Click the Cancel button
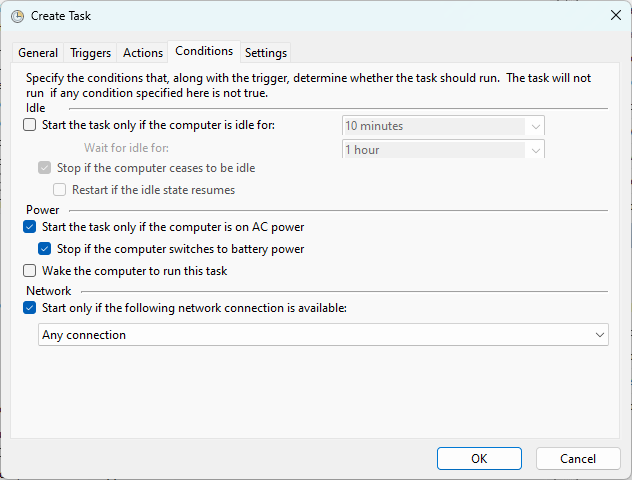This screenshot has height=480, width=632. (x=578, y=459)
